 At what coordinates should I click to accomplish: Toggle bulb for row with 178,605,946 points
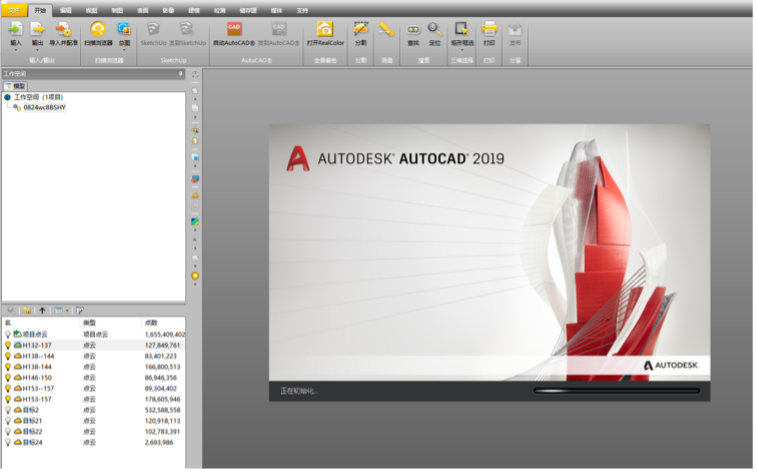coord(8,399)
